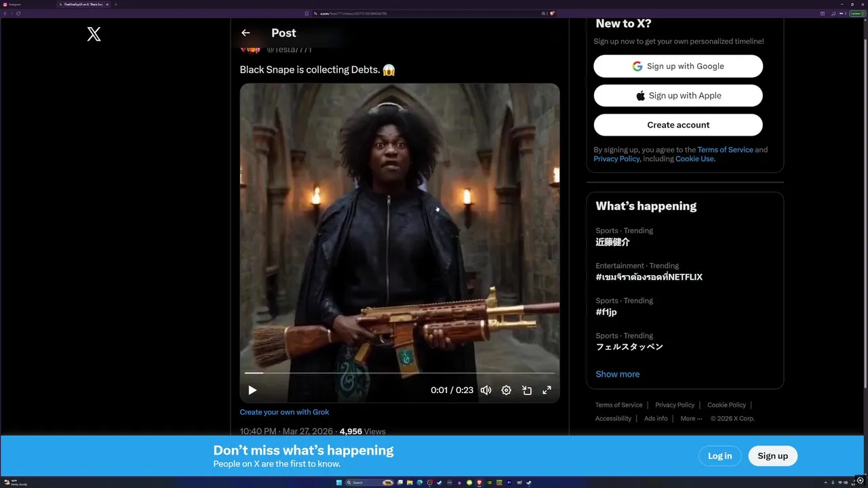Image resolution: width=868 pixels, height=488 pixels.
Task: Click the video thumbnail of Black Snape
Action: (399, 243)
